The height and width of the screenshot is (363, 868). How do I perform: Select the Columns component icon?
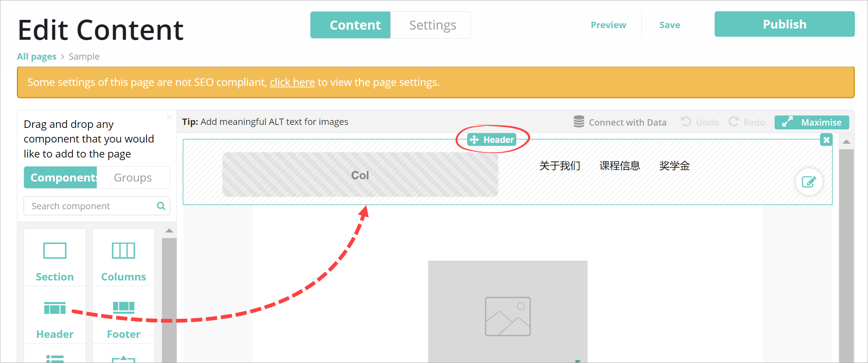123,250
